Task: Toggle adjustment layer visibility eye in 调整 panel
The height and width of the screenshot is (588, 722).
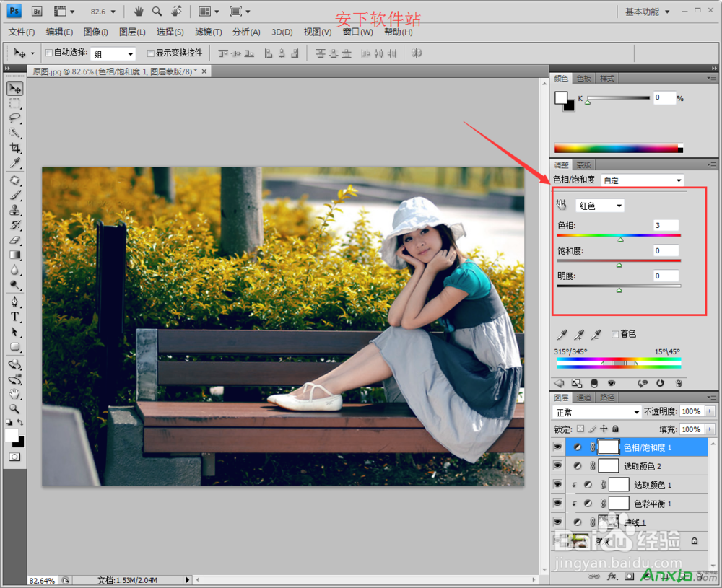Action: pyautogui.click(x=612, y=383)
